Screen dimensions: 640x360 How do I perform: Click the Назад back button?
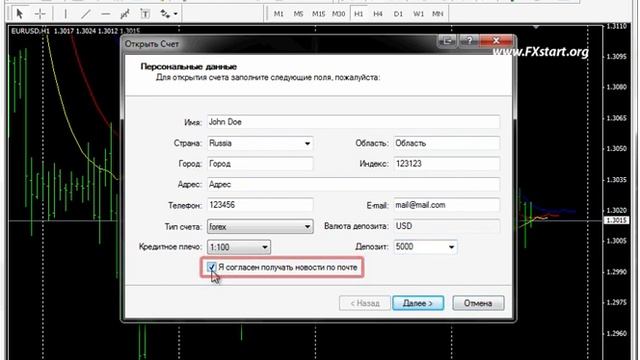pos(364,303)
